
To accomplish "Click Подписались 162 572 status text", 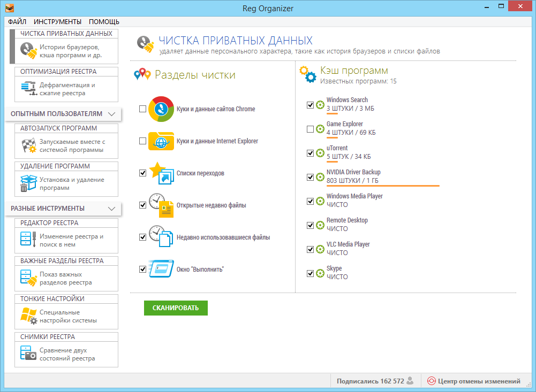I will point(370,381).
